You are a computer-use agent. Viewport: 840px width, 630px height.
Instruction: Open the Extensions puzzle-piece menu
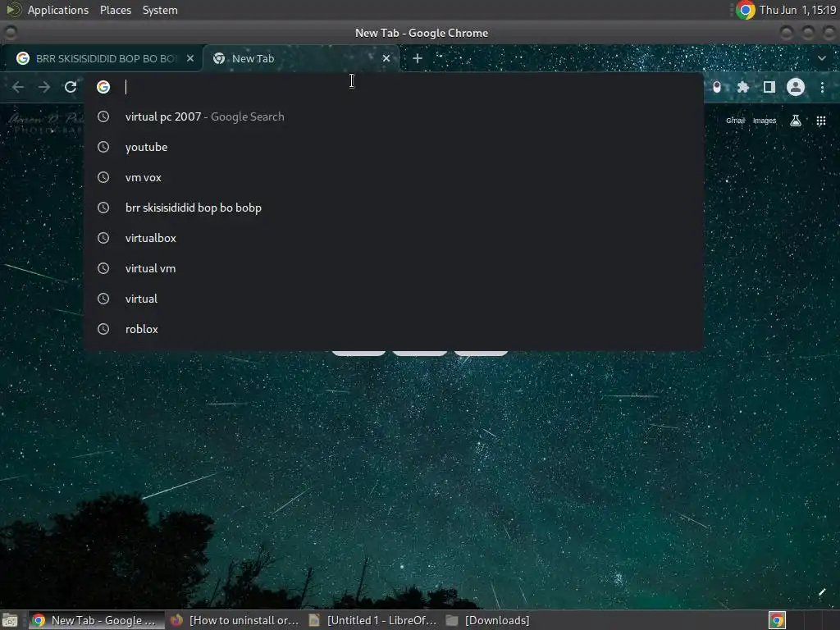pos(743,87)
